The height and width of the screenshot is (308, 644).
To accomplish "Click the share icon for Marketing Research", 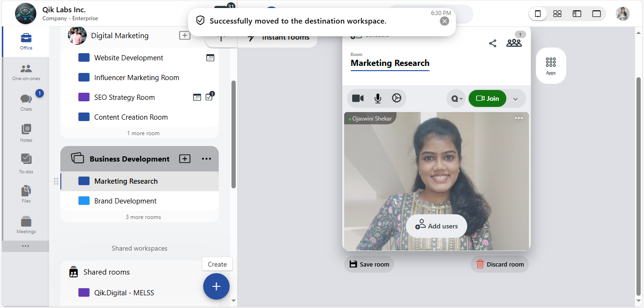I will point(492,43).
